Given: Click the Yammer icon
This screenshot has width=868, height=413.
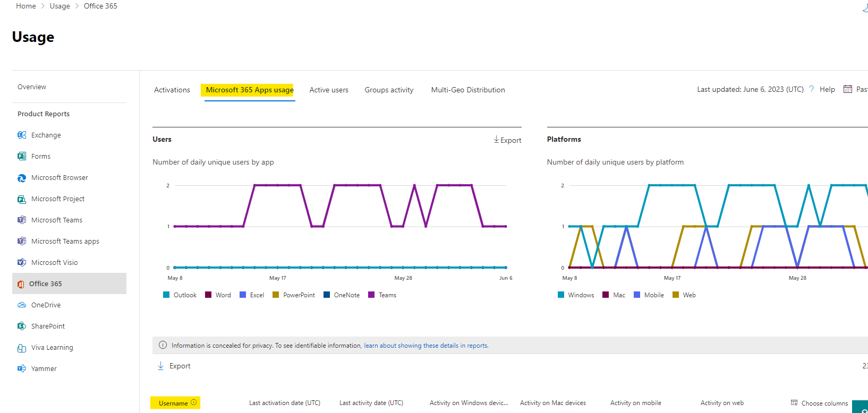Looking at the screenshot, I should pyautogui.click(x=22, y=368).
